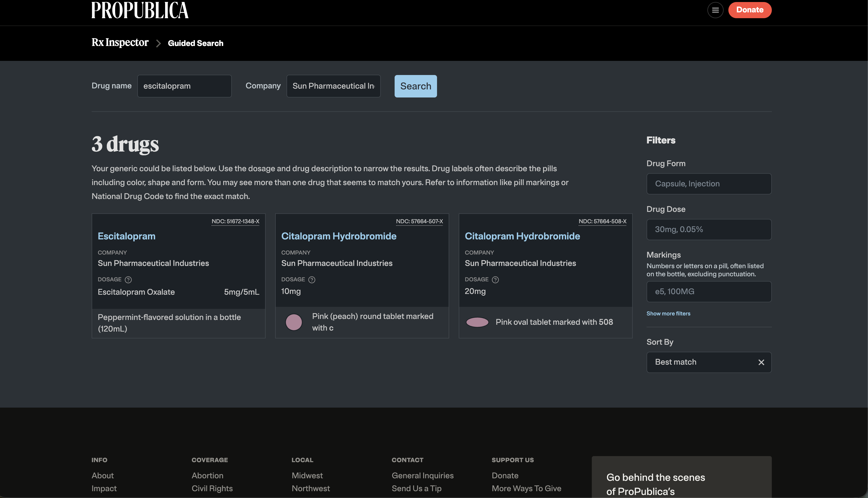868x498 pixels.
Task: Click the Markings filter input
Action: (709, 291)
